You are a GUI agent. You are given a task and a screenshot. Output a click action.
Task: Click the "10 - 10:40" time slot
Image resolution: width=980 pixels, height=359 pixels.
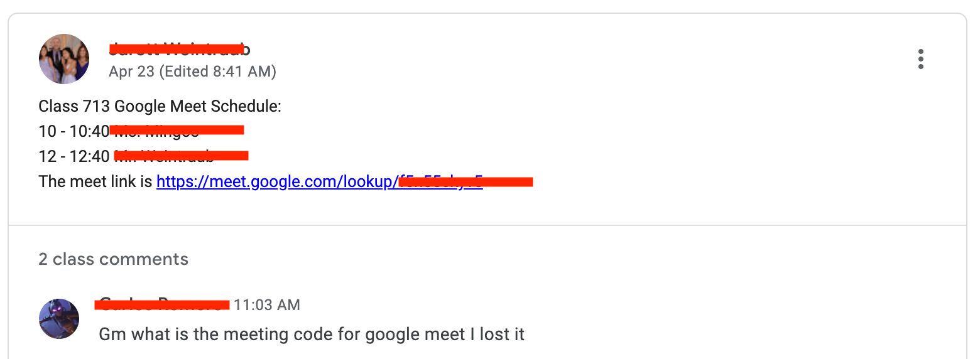73,131
